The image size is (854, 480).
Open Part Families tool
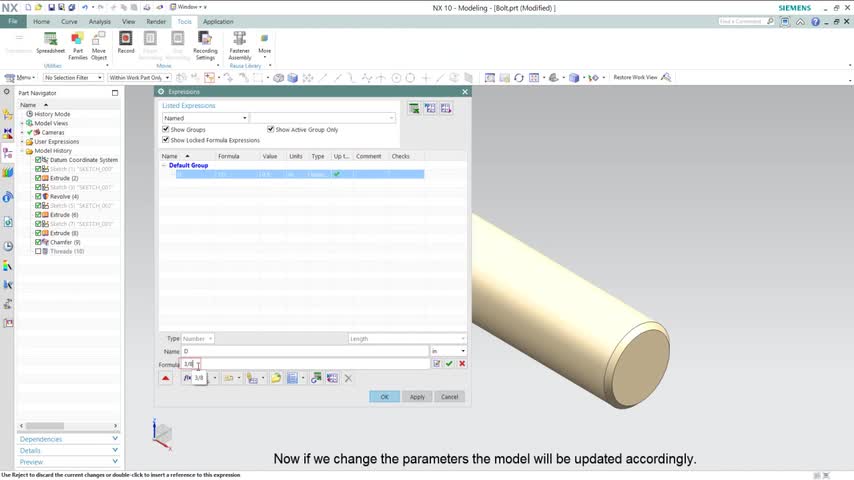point(78,45)
